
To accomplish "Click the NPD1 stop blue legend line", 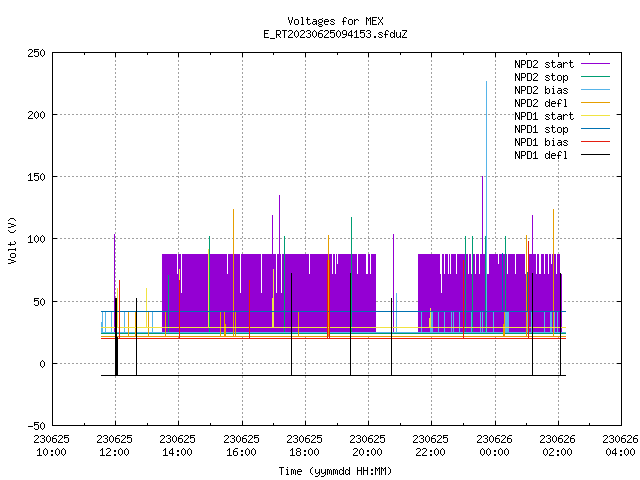I will [x=595, y=129].
